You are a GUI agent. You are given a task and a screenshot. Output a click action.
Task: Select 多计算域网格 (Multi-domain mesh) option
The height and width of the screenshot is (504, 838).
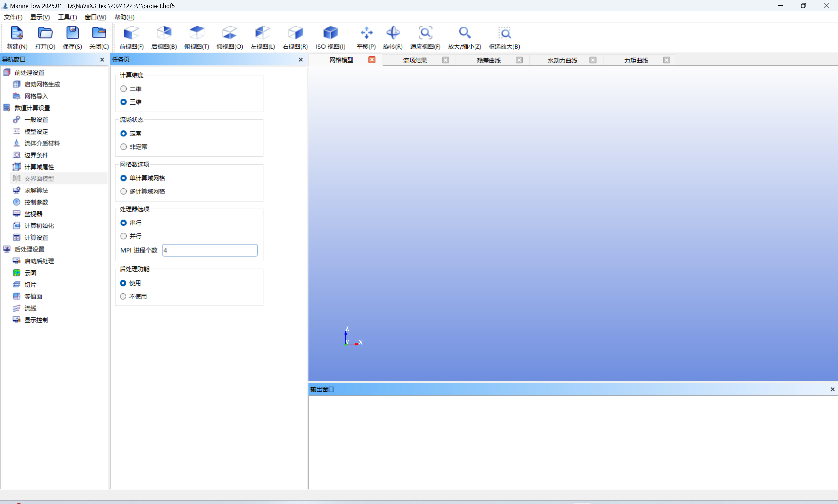(124, 191)
